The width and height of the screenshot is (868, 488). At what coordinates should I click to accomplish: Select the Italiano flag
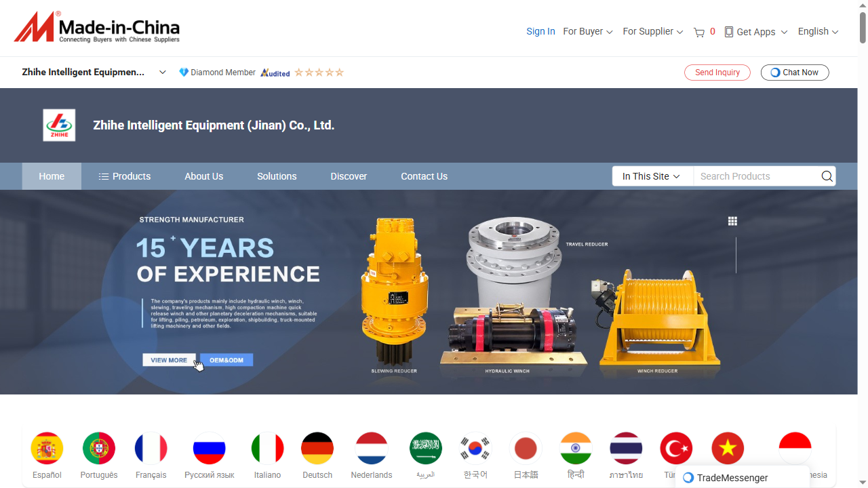pyautogui.click(x=268, y=449)
